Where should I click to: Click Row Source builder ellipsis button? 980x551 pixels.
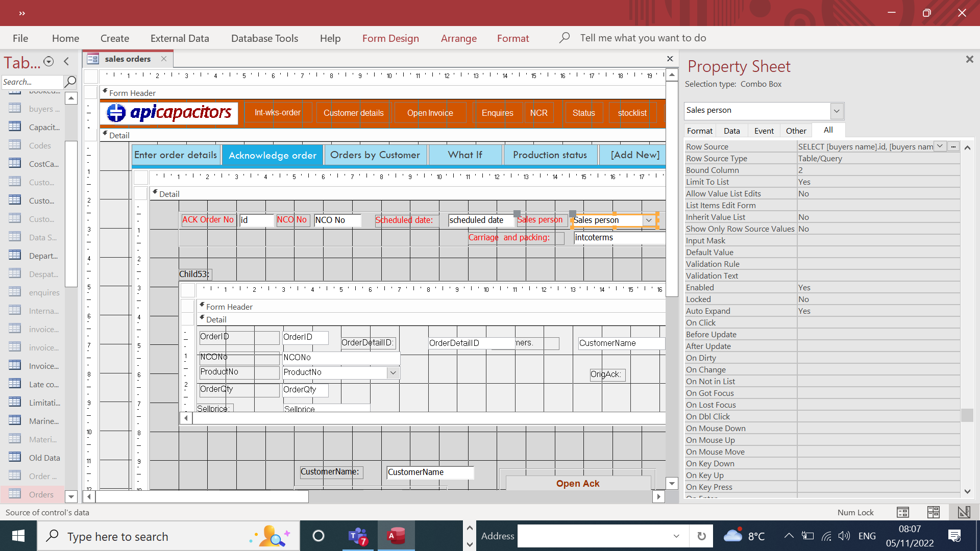coord(953,146)
